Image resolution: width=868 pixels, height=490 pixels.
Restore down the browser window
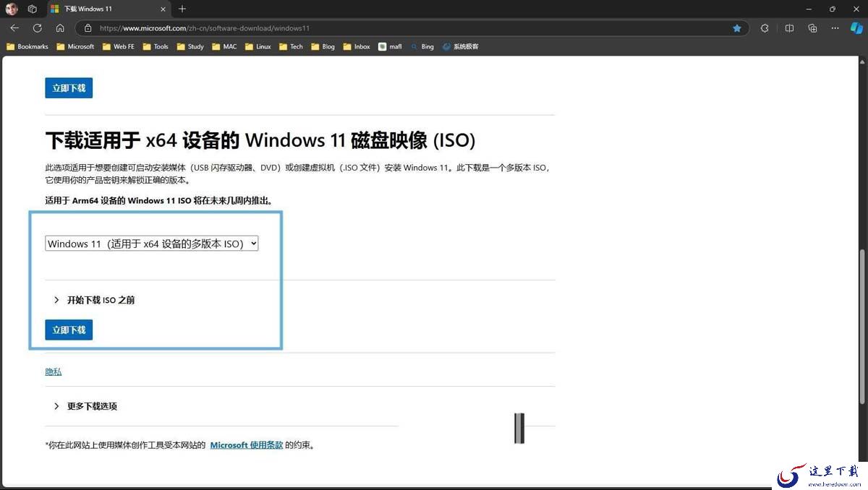pyautogui.click(x=833, y=9)
